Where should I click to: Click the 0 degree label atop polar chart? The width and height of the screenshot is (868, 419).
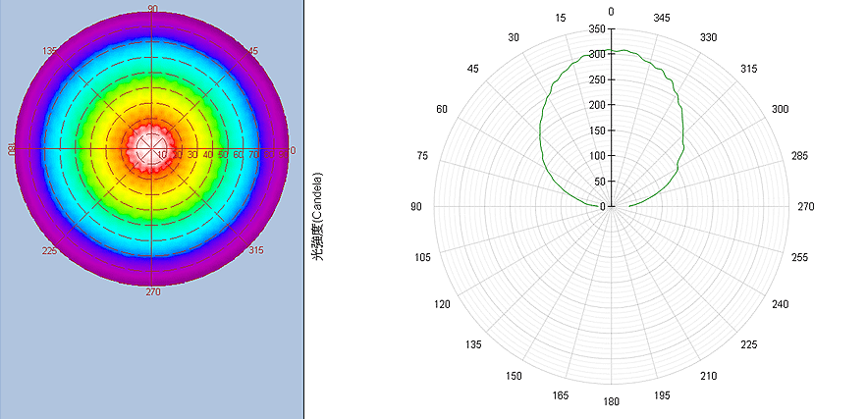[x=611, y=12]
